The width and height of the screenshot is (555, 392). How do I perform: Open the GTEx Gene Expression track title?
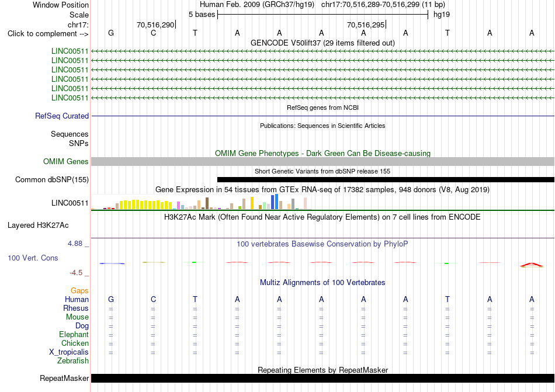[322, 190]
